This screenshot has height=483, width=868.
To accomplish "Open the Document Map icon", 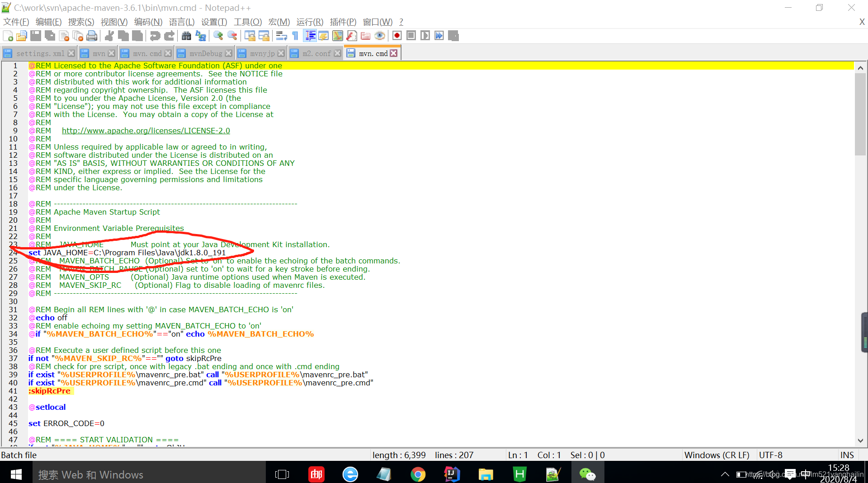I will point(338,36).
